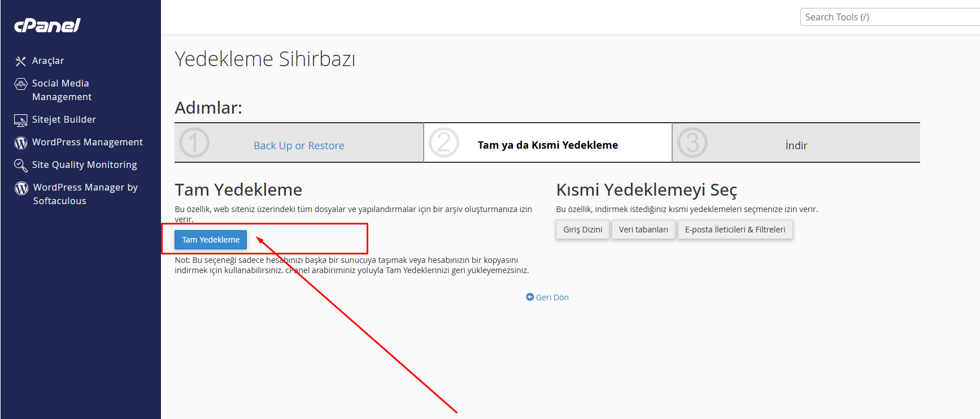Click E-posta İleticileri & Filtreleri button
This screenshot has width=980, height=419.
(x=735, y=230)
